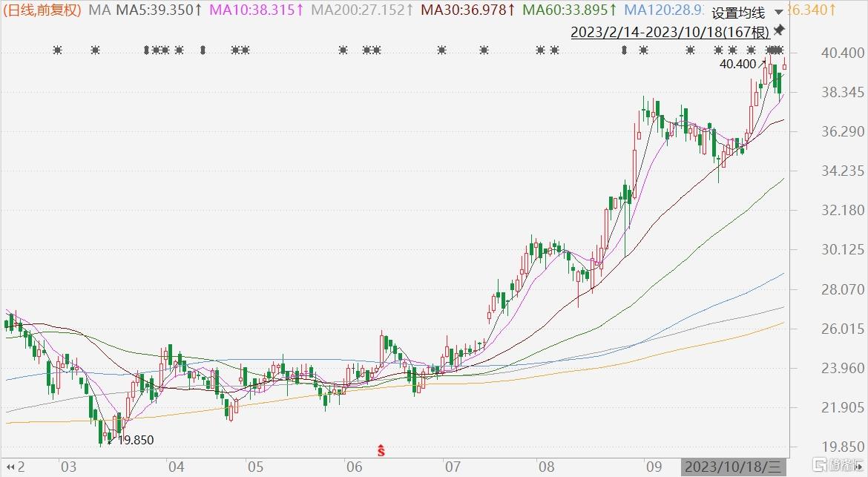
Task: Click the 09 month label on time axis
Action: 654,467
